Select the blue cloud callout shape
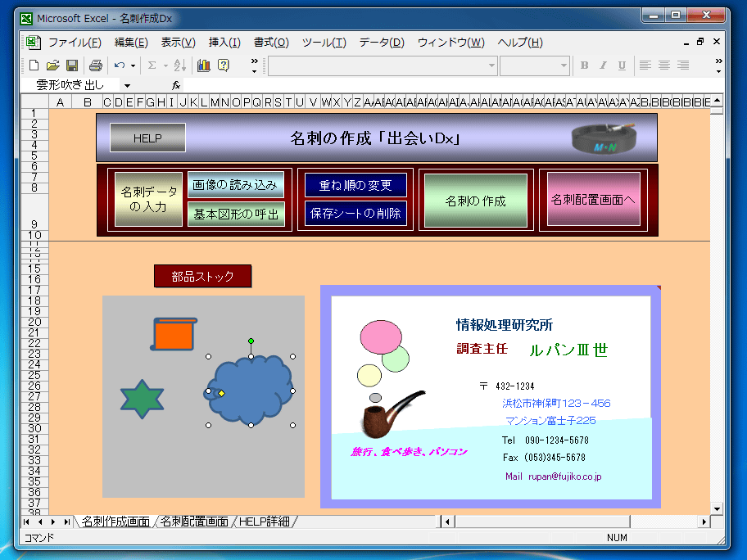 point(250,391)
